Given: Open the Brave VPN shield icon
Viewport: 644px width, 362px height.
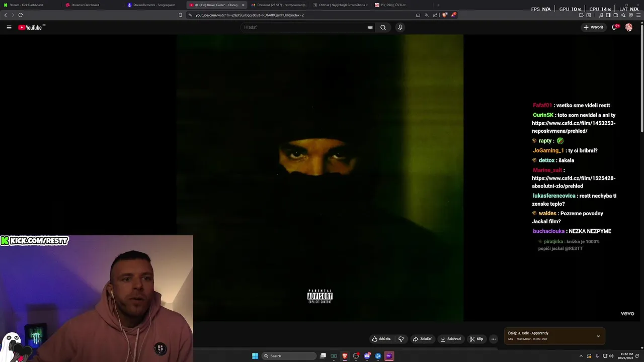Looking at the screenshot, I should pos(631,15).
